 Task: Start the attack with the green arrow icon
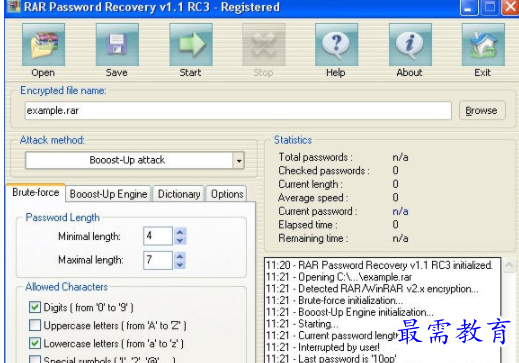coord(191,45)
